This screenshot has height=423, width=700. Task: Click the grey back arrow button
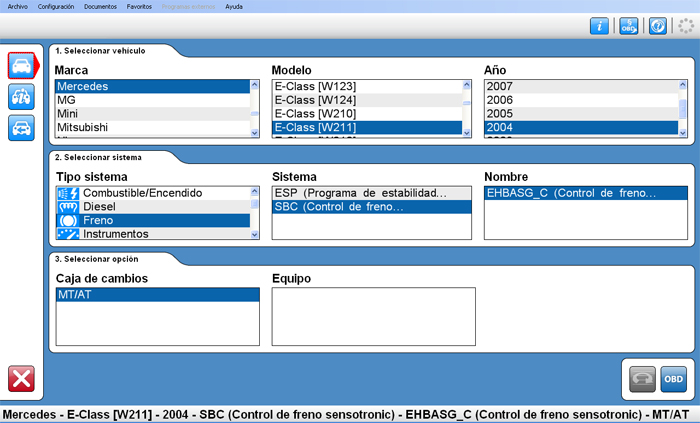click(642, 379)
